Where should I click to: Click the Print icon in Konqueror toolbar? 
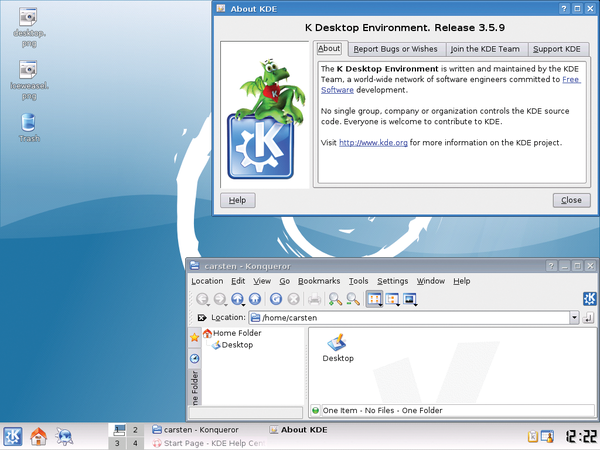[x=315, y=299]
